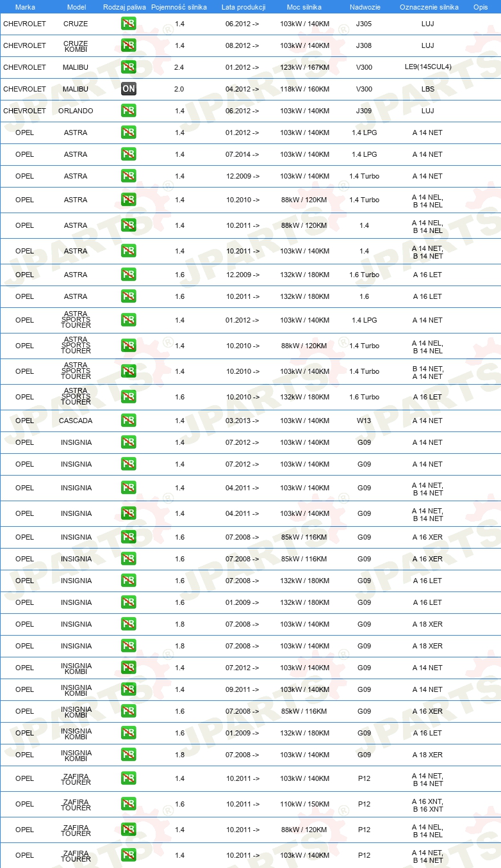Click the PB fuel icon for Chevrolet Orlando
The width and height of the screenshot is (501, 868).
[x=129, y=111]
